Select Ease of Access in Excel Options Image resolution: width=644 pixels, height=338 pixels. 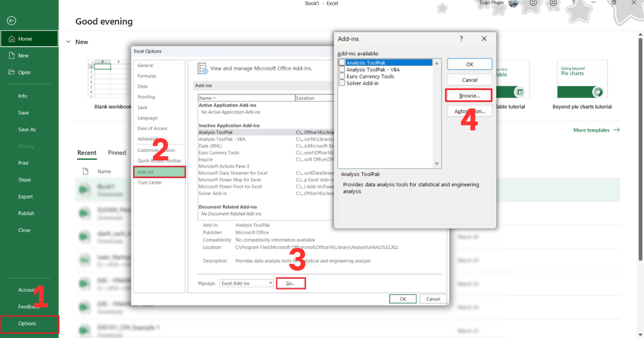tap(152, 128)
